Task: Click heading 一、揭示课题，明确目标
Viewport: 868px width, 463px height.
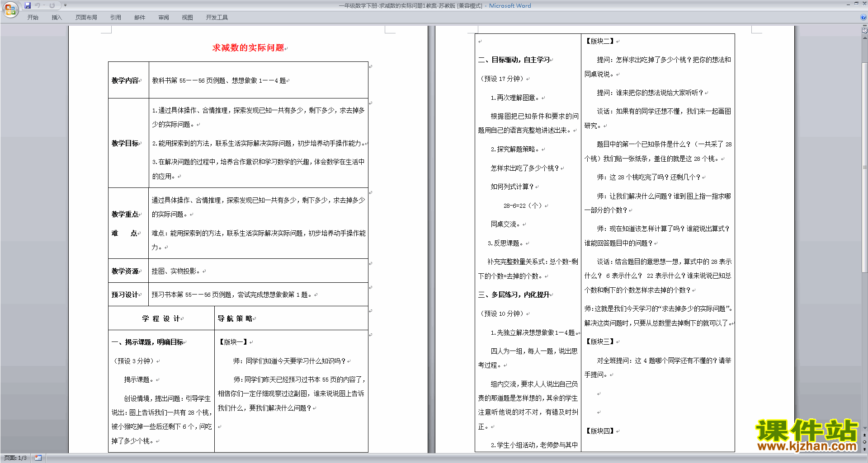Action: coord(147,342)
